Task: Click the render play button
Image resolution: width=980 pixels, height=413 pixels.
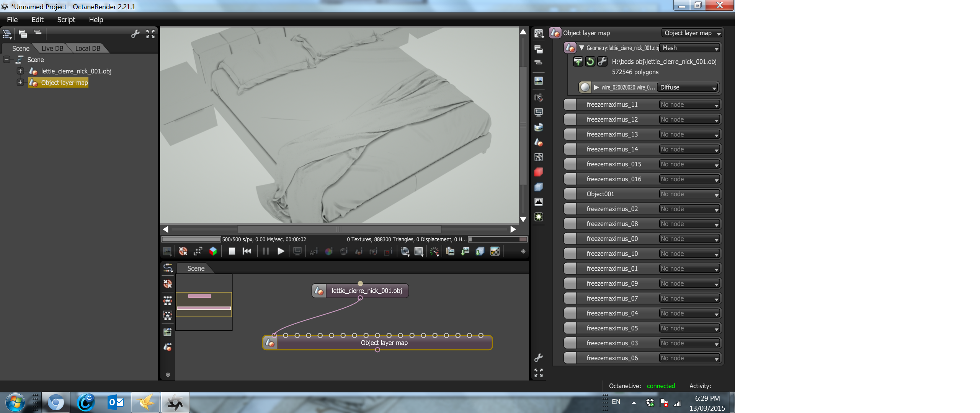Action: tap(281, 251)
